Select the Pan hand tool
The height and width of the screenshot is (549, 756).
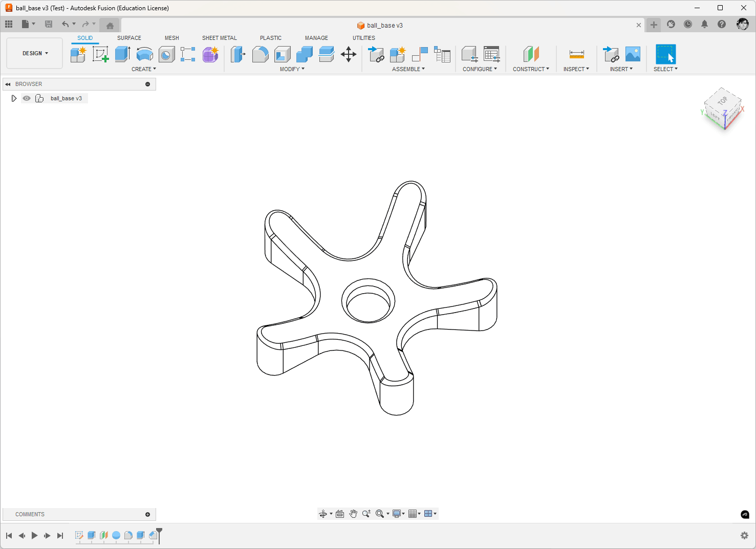(x=353, y=514)
